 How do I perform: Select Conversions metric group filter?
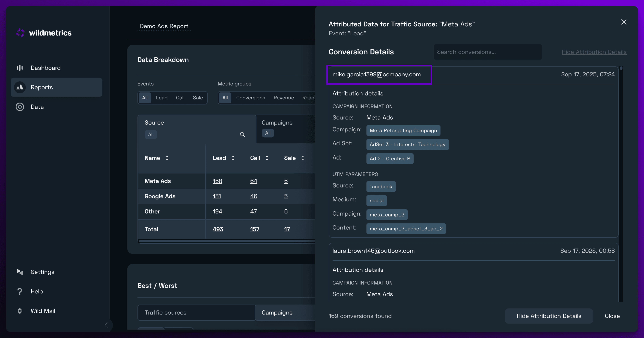(x=250, y=98)
